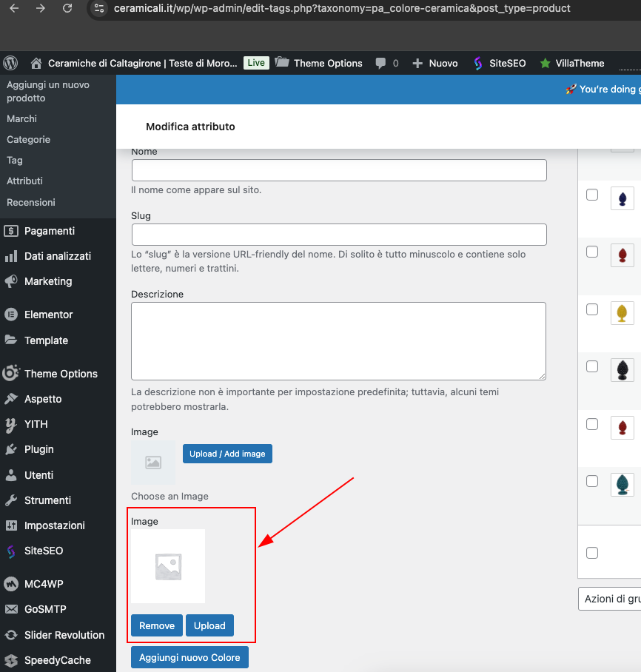Open the Azioni di gruppo dropdown
Screen dimensions: 641x672
point(609,599)
